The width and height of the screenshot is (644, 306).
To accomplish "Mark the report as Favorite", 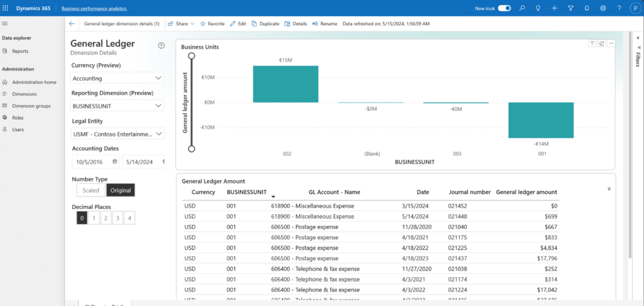I will tap(213, 24).
